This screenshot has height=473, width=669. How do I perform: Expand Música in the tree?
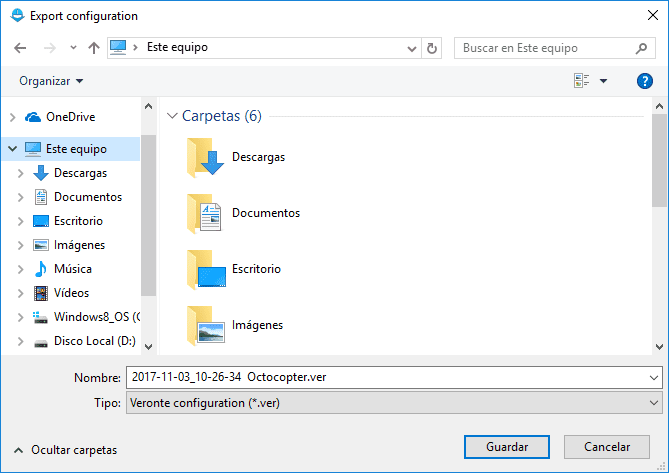[x=20, y=269]
